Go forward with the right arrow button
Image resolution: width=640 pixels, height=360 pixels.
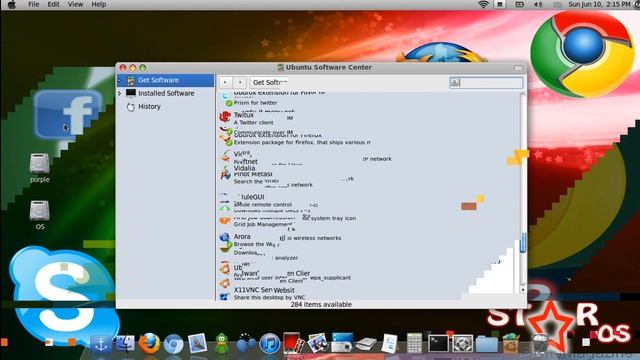(x=240, y=82)
